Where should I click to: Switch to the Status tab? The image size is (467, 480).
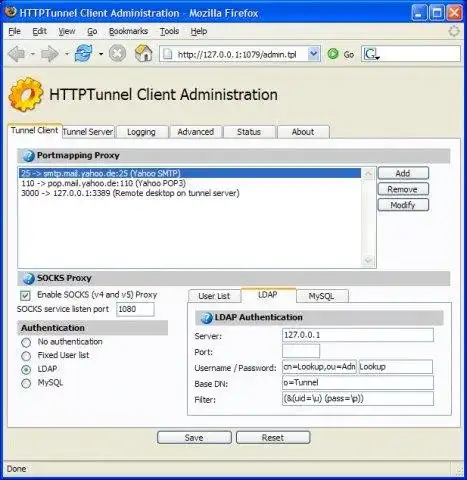pos(249,132)
